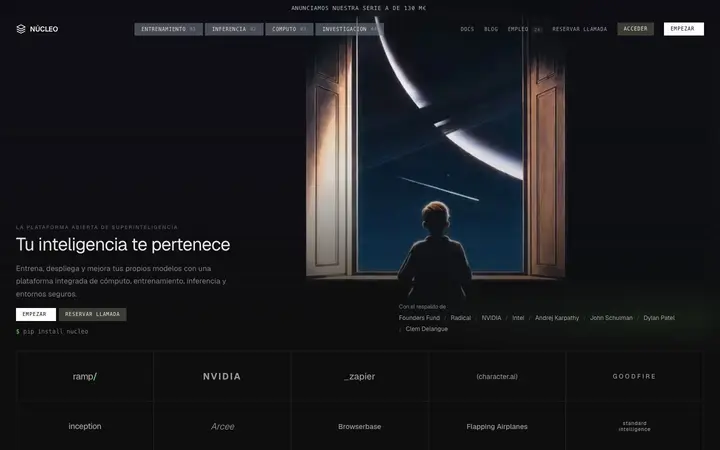Open the Entrenamiento nav menu
Image resolution: width=720 pixels, height=450 pixels.
pyautogui.click(x=169, y=29)
